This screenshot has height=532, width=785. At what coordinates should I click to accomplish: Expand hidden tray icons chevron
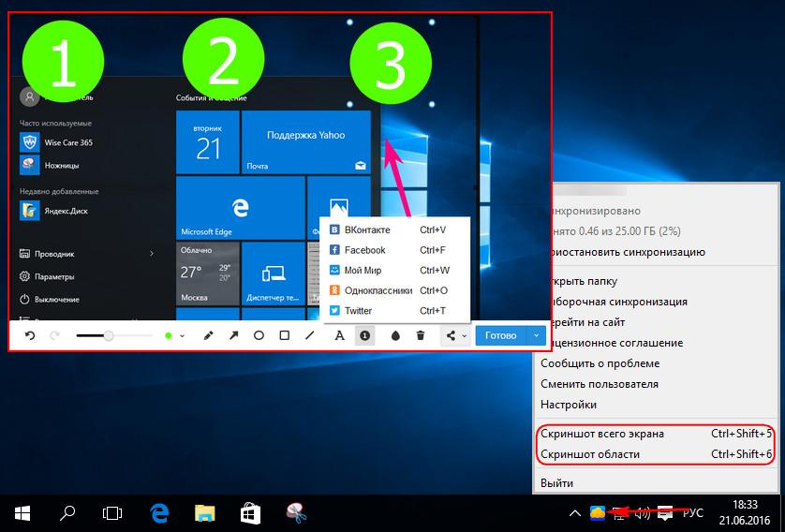pos(575,513)
